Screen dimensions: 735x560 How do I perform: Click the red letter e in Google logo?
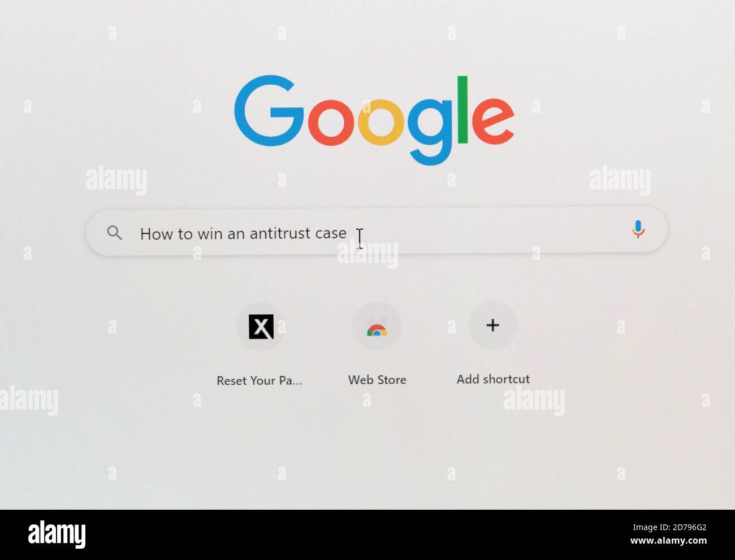(x=493, y=121)
